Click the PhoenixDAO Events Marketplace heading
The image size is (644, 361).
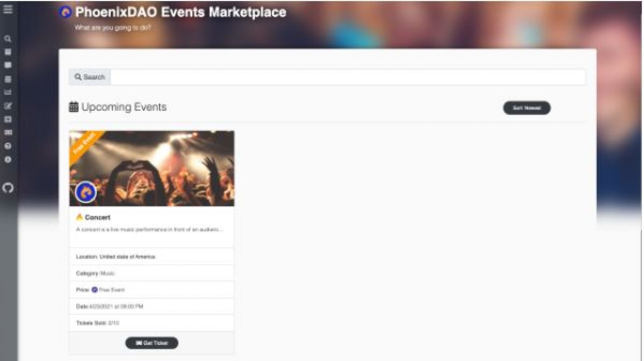coord(180,12)
